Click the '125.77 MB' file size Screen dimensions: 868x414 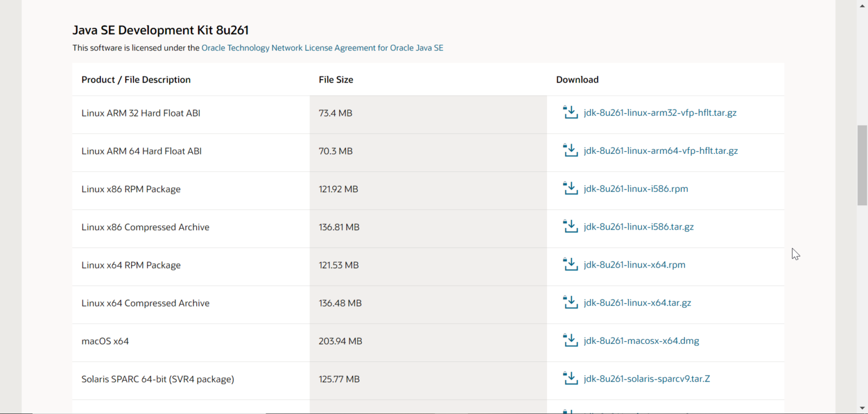pos(339,379)
